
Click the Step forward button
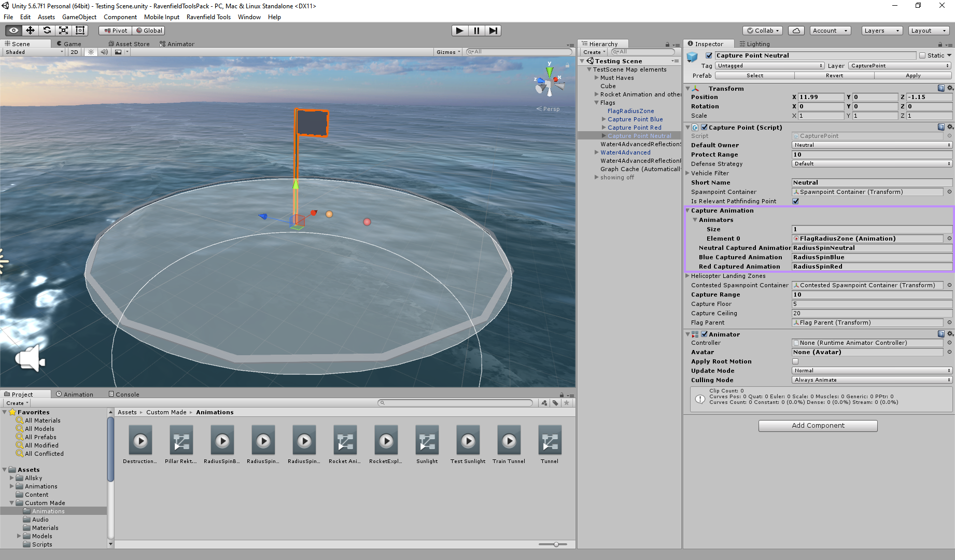(493, 31)
